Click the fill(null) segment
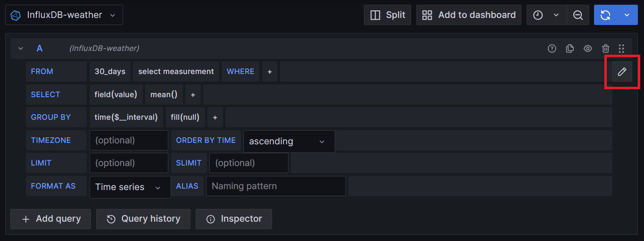Image resolution: width=644 pixels, height=241 pixels. pyautogui.click(x=185, y=117)
